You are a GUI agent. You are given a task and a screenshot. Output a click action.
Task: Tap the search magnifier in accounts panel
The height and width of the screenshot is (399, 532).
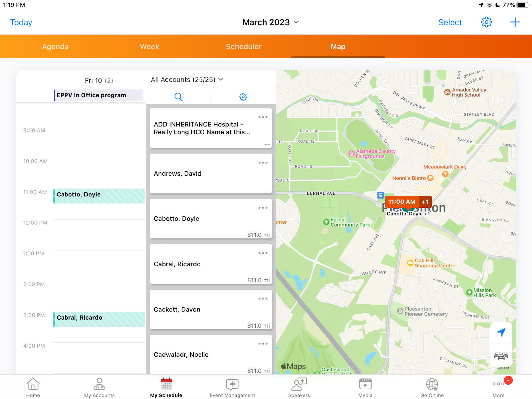pyautogui.click(x=178, y=97)
